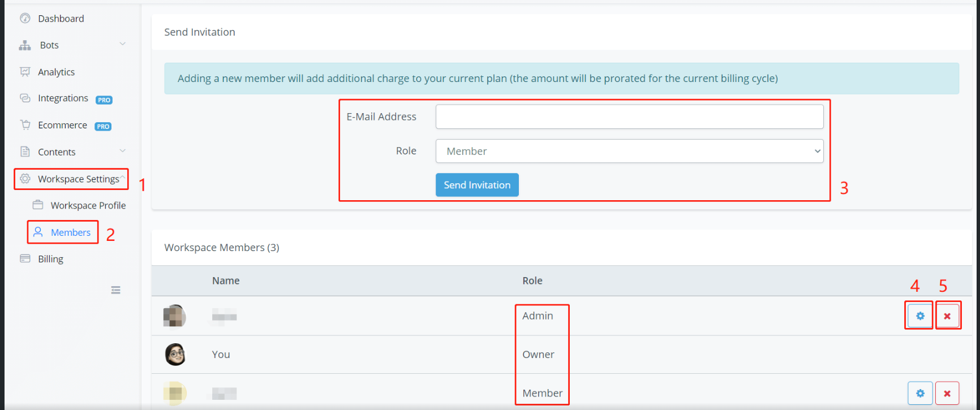Screen dimensions: 980x410
Task: Remove the Admin member with red X
Action: click(947, 316)
